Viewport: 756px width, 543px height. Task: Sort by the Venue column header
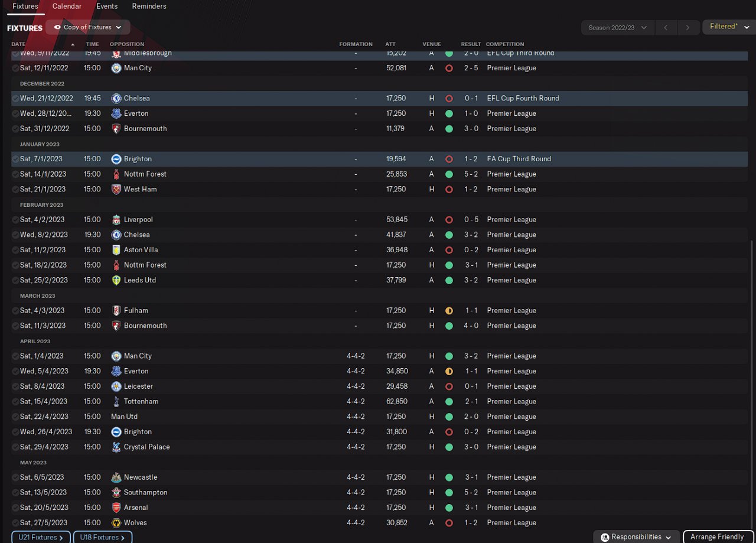coord(432,44)
